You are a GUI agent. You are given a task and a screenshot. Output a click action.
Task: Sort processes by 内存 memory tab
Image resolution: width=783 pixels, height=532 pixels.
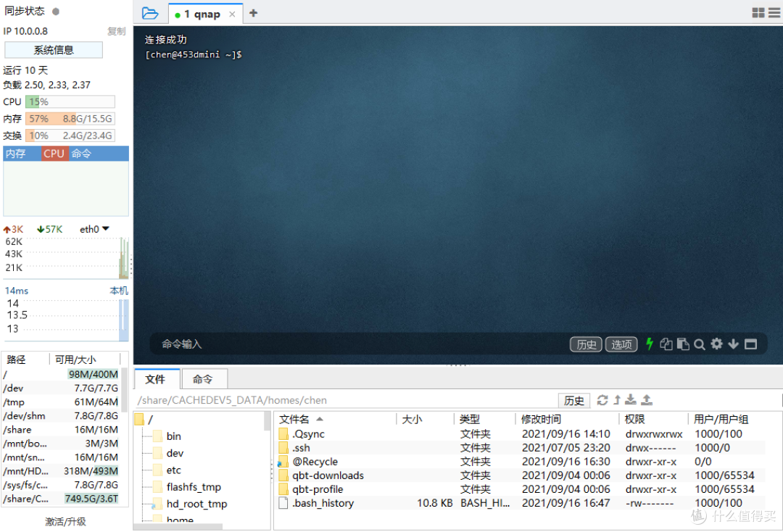tap(22, 154)
